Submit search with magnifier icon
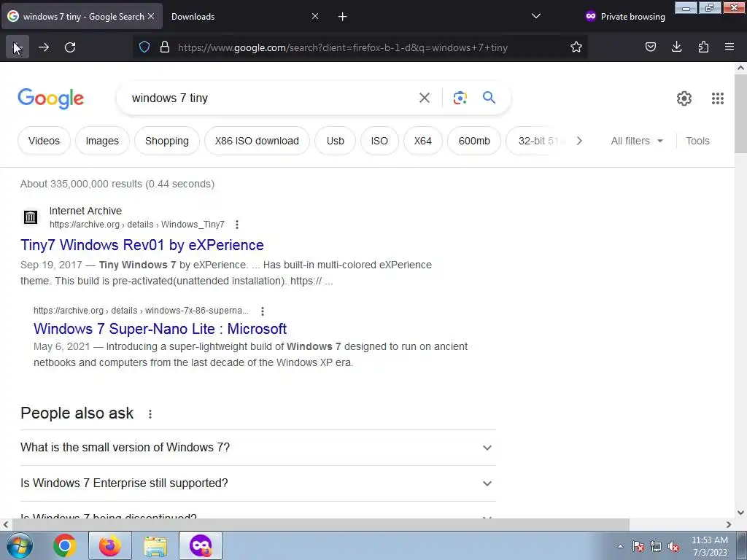 (489, 98)
